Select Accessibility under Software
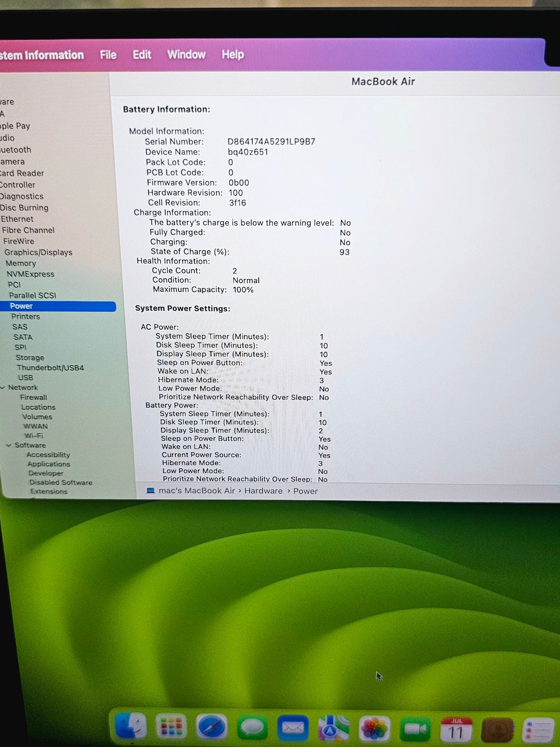This screenshot has height=747, width=560. (x=48, y=455)
